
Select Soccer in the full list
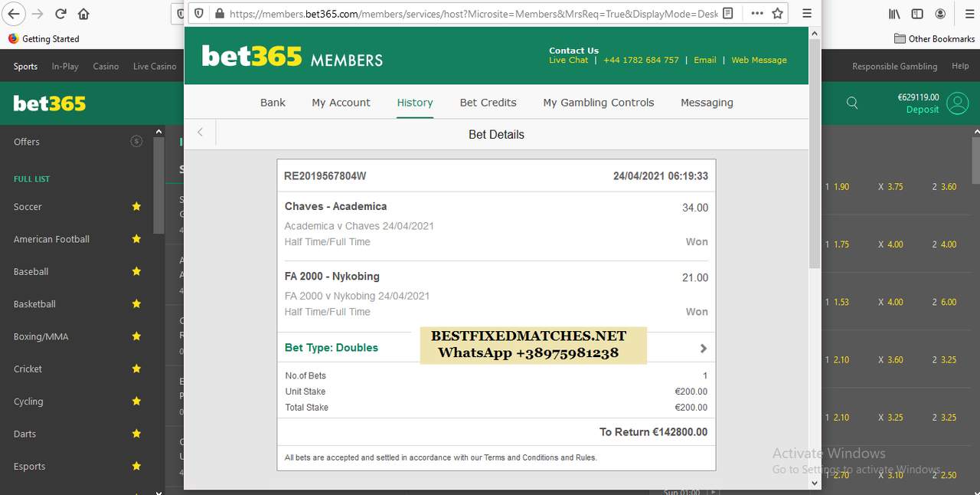coord(28,207)
